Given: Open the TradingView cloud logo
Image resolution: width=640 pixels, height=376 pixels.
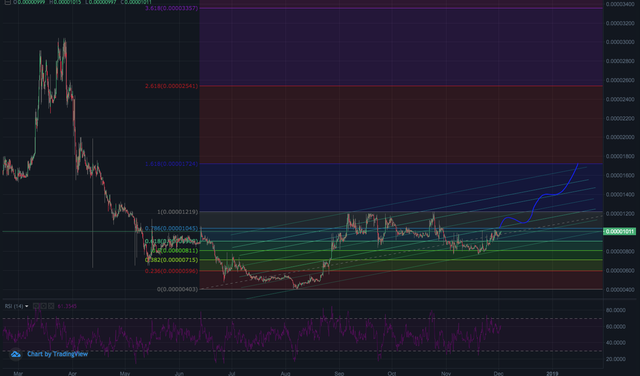Looking at the screenshot, I should point(16,354).
